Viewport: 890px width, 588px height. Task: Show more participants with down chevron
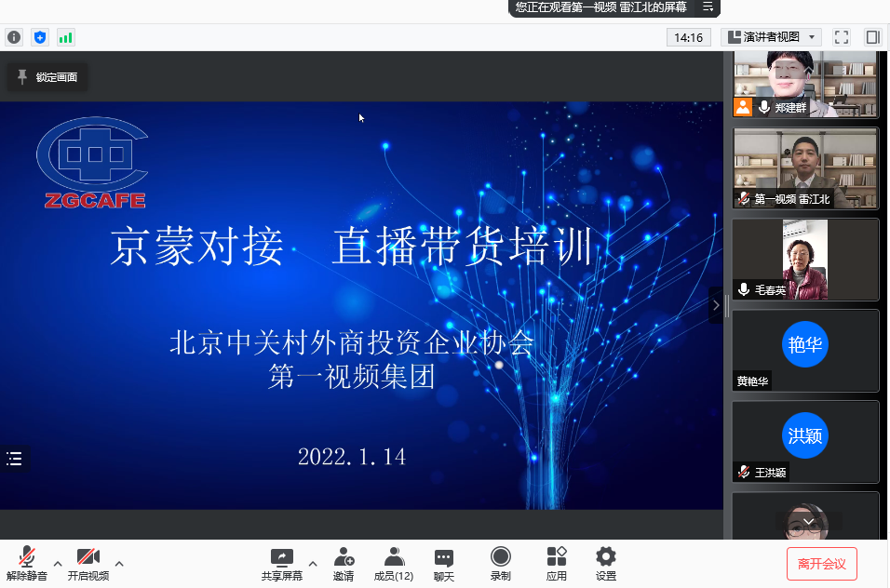(808, 521)
